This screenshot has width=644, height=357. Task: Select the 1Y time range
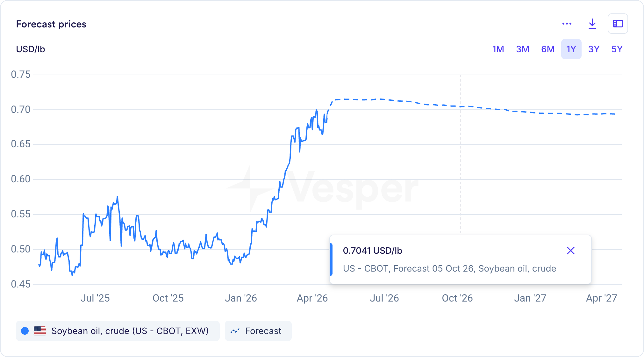[x=571, y=49]
